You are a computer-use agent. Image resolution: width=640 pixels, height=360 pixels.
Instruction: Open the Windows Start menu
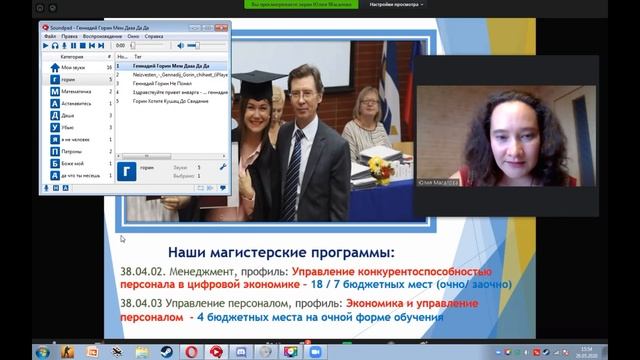(42, 352)
